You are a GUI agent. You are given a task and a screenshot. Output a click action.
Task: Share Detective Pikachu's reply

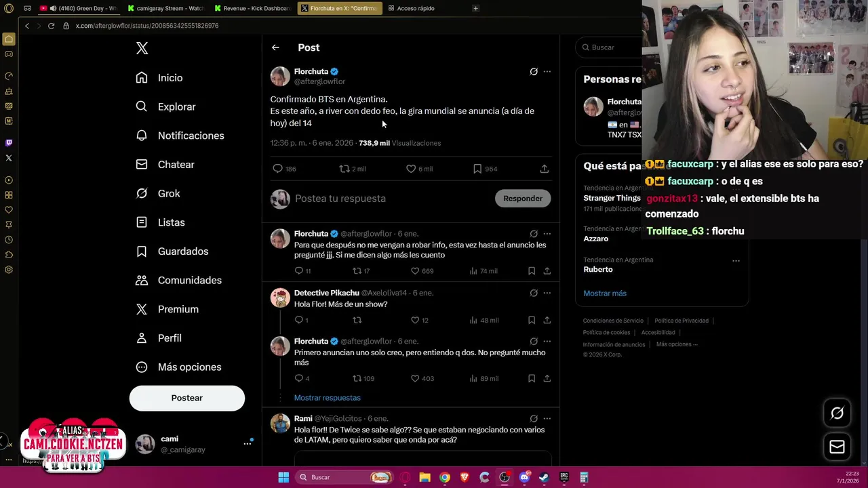(547, 320)
